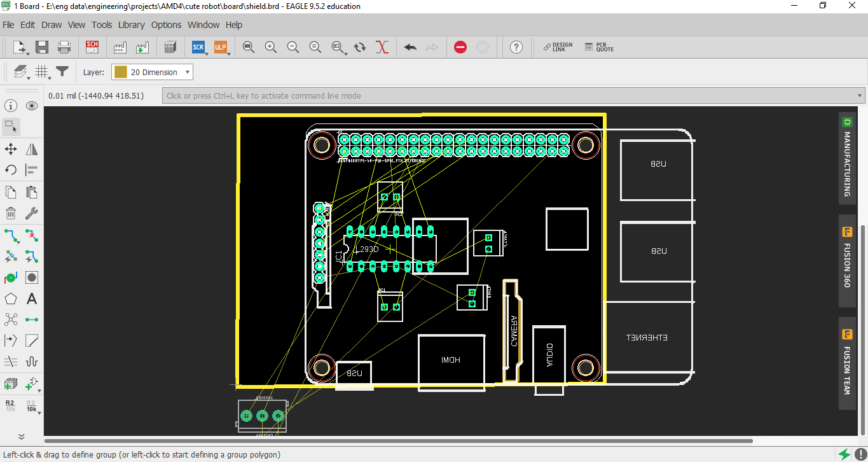Screen dimensions: 868x462
Task: Expand the command line history dropdown
Action: [x=860, y=96]
